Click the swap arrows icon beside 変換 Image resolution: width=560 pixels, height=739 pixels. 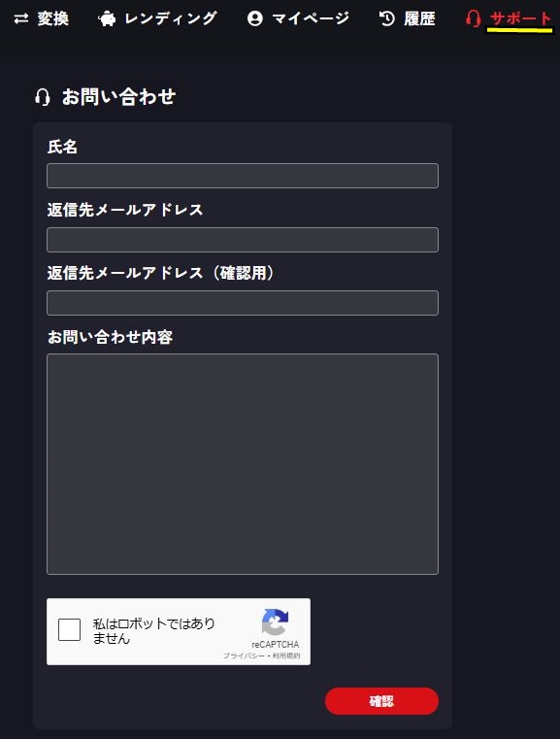[x=20, y=18]
